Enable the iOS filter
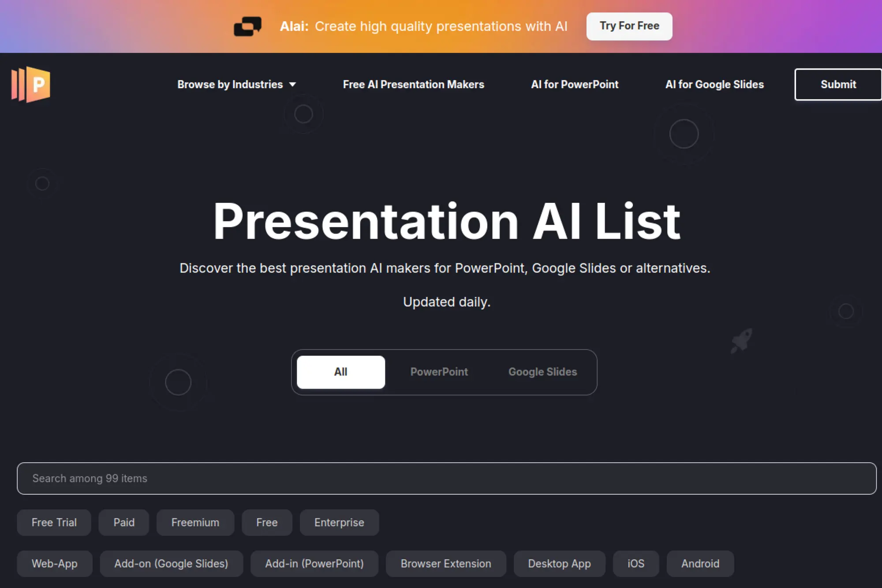882x588 pixels. coord(636,563)
